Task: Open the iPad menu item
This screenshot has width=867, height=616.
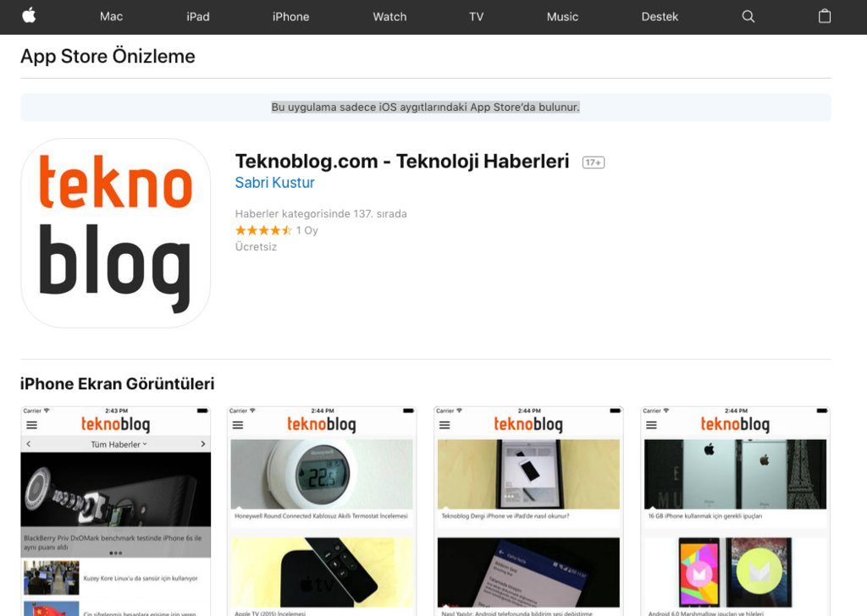Action: tap(198, 17)
